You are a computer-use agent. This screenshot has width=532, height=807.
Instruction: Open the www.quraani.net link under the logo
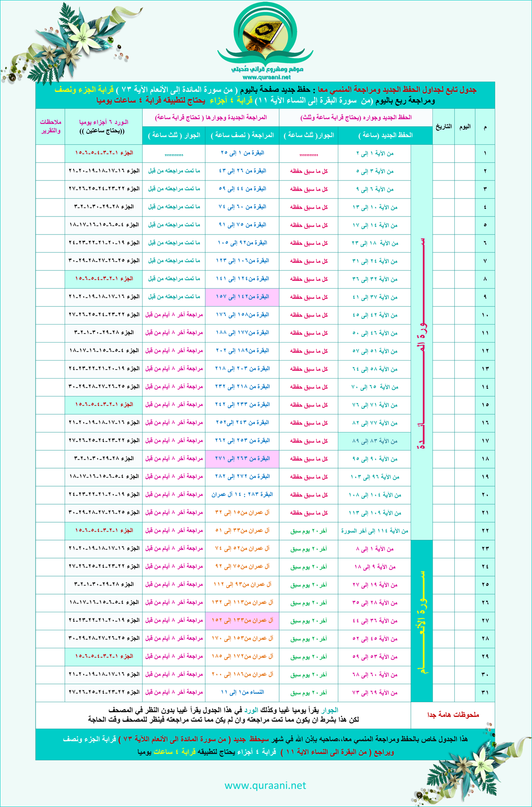266,77
